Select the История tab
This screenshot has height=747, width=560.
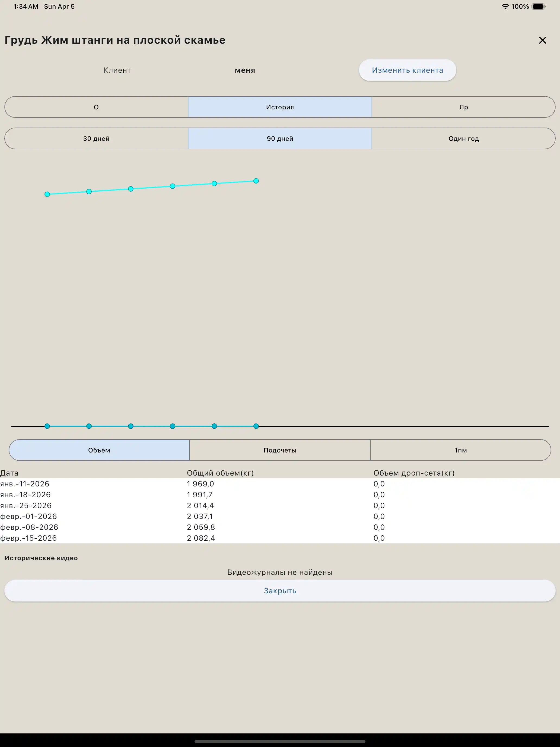280,107
